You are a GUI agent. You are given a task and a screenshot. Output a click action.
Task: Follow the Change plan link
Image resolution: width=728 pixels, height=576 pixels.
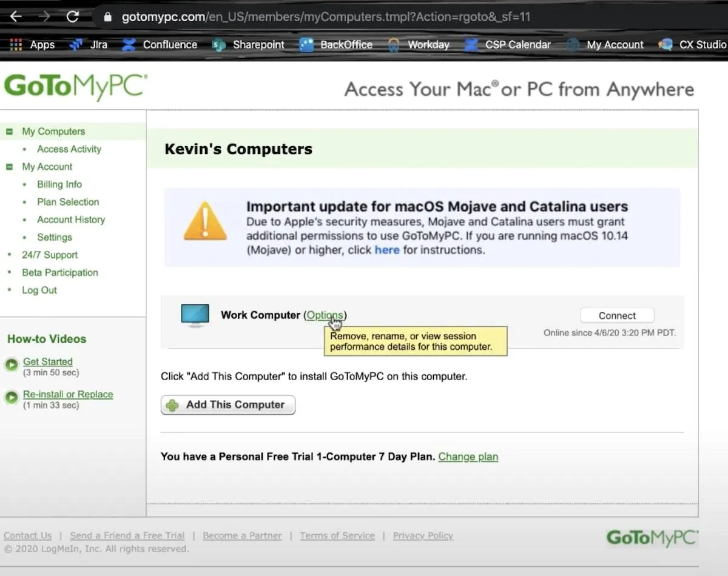[468, 457]
